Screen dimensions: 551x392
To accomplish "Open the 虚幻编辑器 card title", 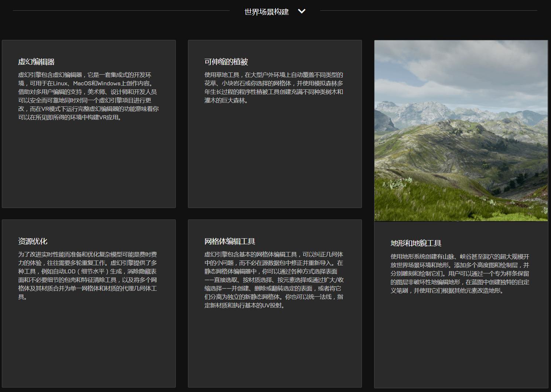I will [37, 62].
